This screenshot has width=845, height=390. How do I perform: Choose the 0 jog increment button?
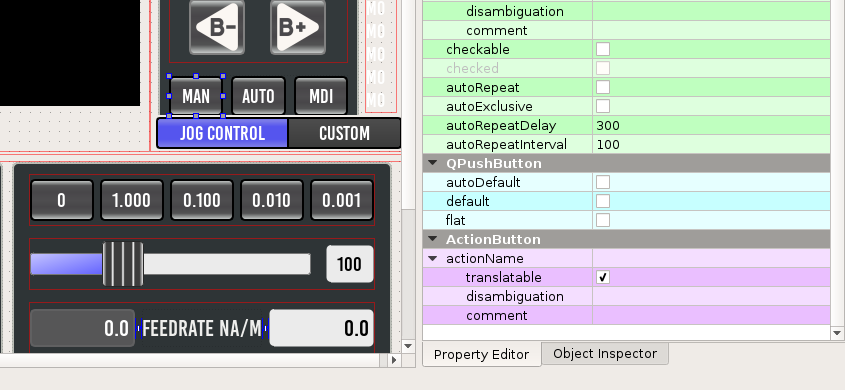coord(61,200)
